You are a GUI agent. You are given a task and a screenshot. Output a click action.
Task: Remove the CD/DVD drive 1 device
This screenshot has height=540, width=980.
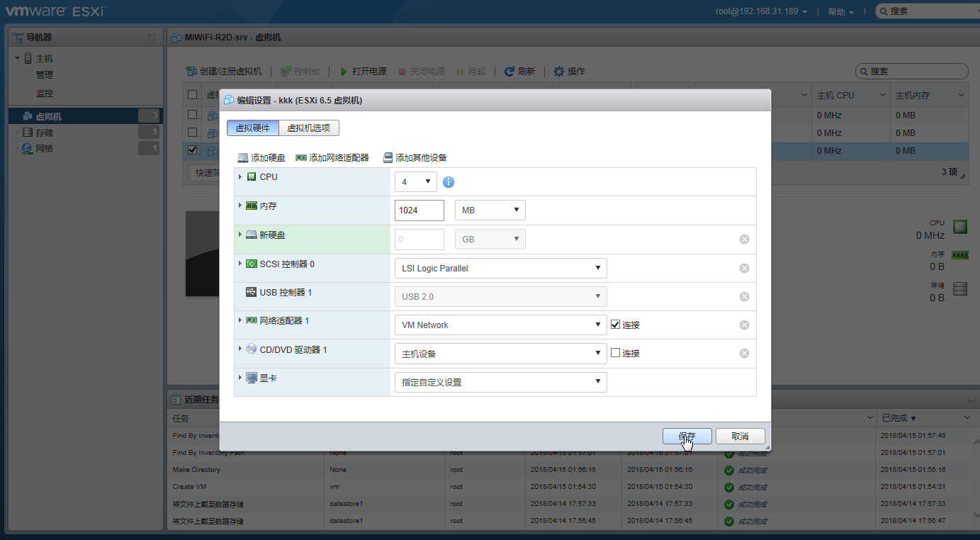coord(744,354)
